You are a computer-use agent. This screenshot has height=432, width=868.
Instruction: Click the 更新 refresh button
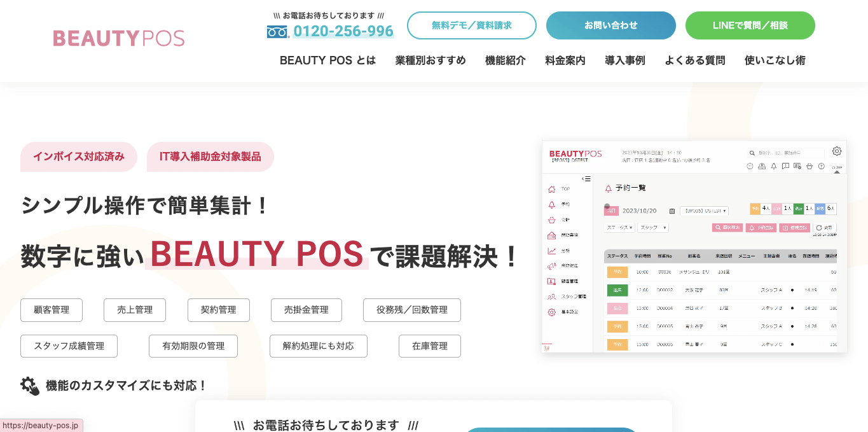point(825,228)
